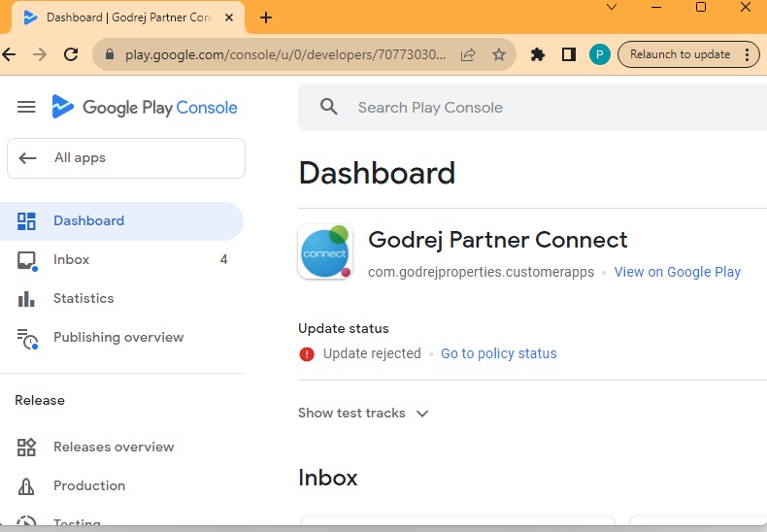Click Relaunch to update button
The height and width of the screenshot is (532, 767).
[680, 54]
